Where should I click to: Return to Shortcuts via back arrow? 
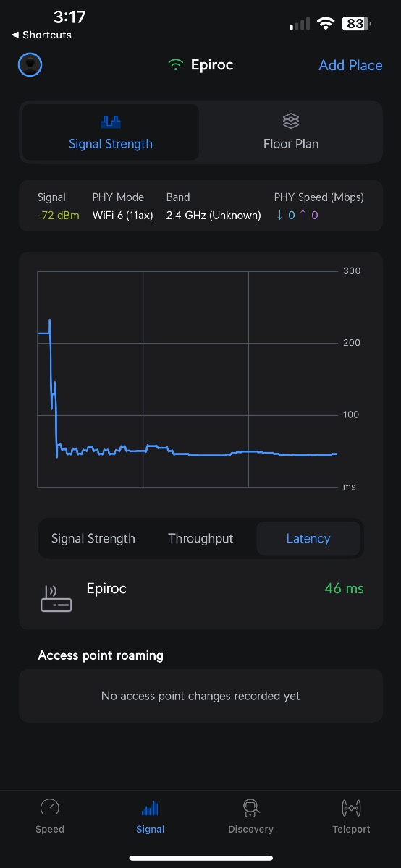tap(41, 35)
